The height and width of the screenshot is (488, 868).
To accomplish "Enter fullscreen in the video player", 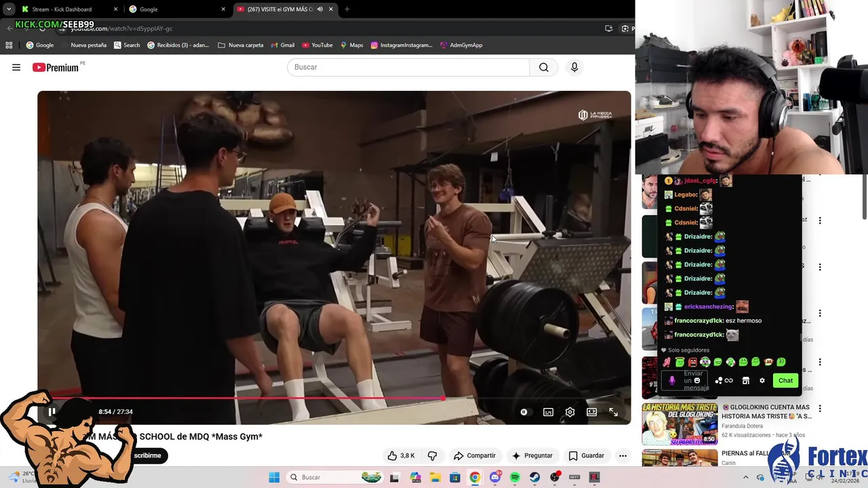I will [x=613, y=412].
